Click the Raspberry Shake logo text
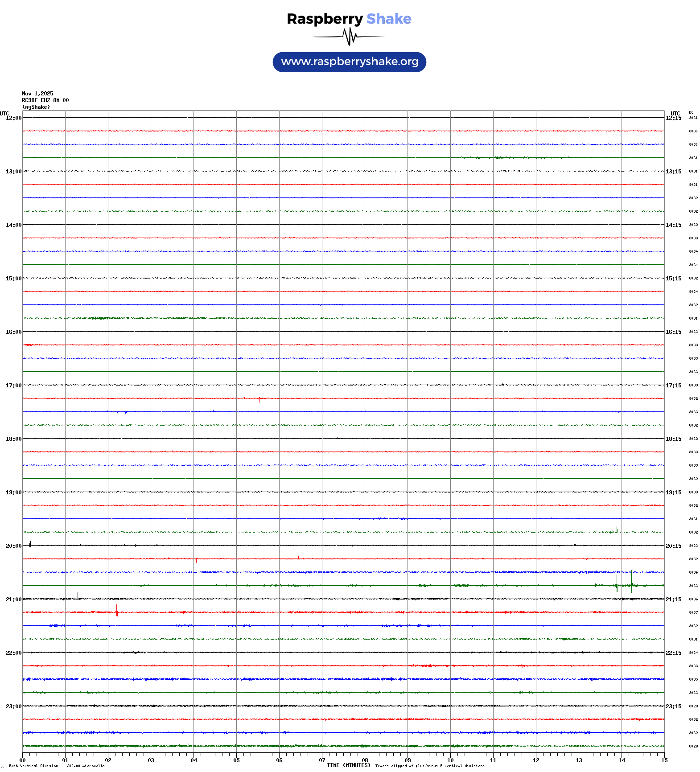The image size is (700, 772). (349, 19)
